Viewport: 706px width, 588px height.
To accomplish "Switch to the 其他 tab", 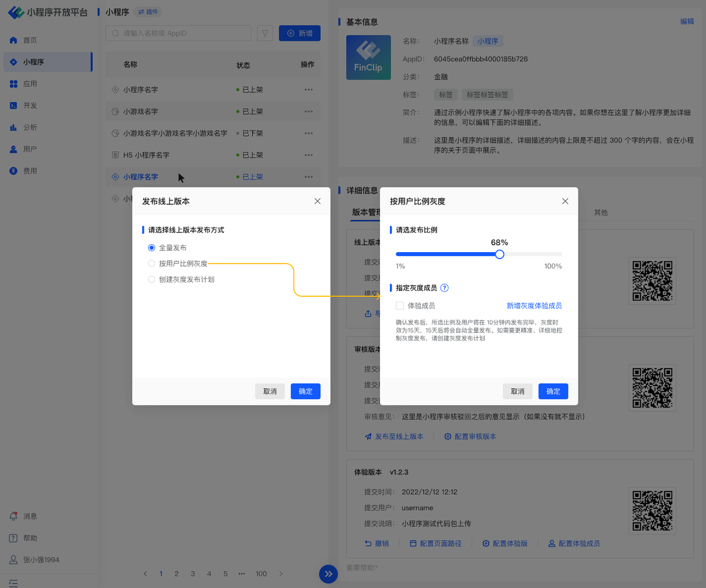I will tap(601, 212).
